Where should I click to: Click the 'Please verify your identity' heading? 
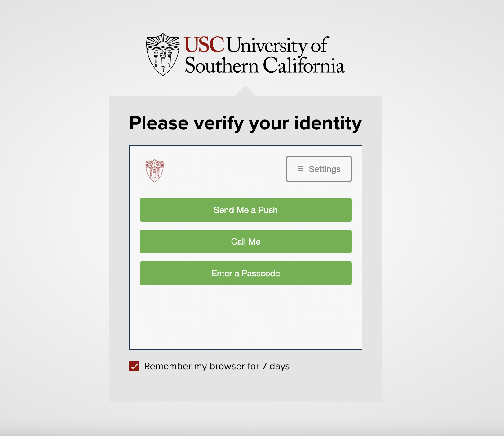pos(245,123)
